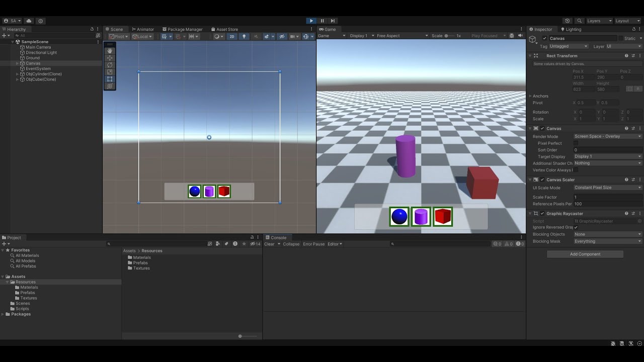Click the Scale Factor input field
The image size is (644, 362).
pos(608,197)
